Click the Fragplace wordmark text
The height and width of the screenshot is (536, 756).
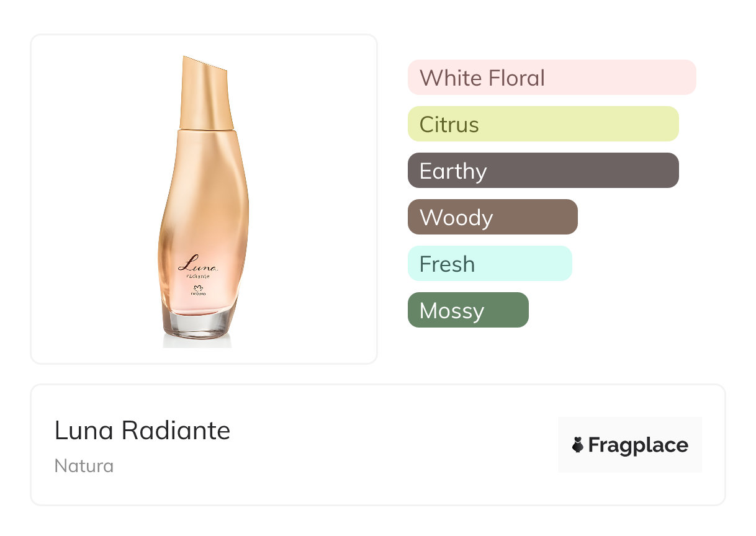pos(637,445)
